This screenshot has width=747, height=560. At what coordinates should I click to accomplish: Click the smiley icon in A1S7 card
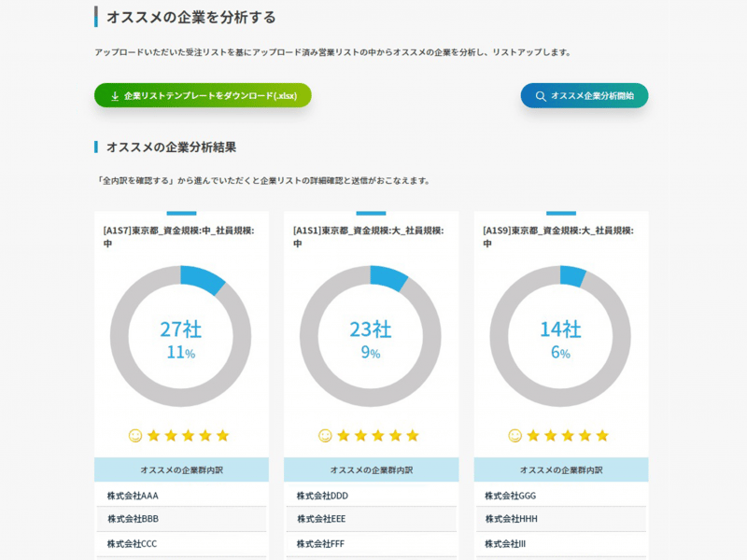[135, 435]
